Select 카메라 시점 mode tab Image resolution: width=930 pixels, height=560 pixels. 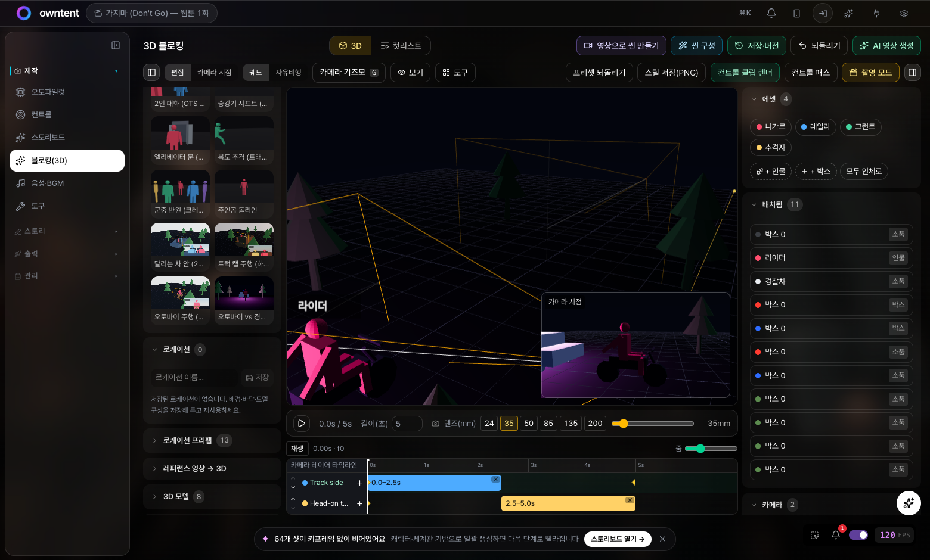click(x=214, y=72)
